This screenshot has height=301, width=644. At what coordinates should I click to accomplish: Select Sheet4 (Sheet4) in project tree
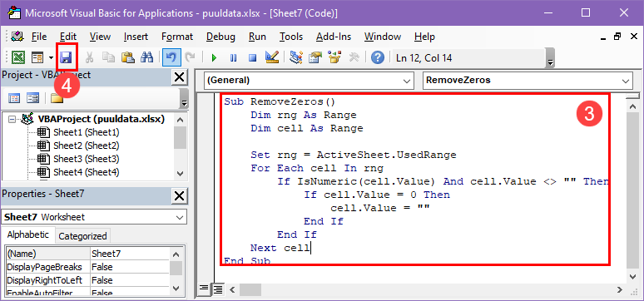click(x=86, y=172)
